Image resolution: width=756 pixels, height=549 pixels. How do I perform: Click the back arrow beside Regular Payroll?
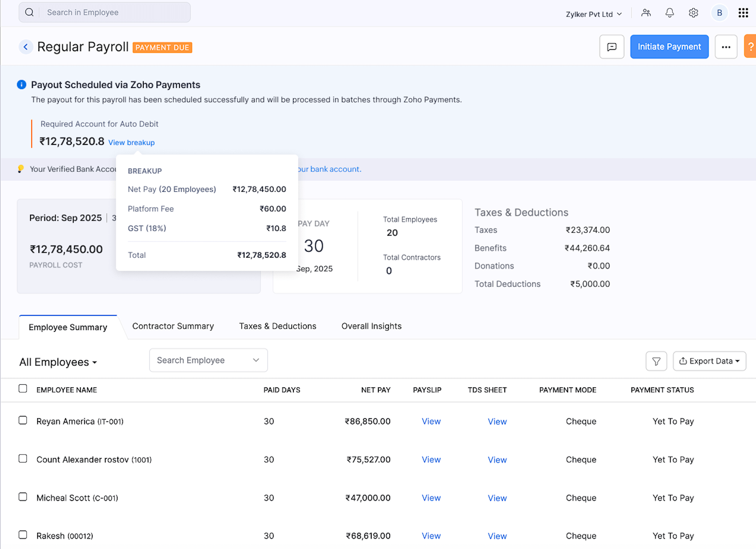26,47
